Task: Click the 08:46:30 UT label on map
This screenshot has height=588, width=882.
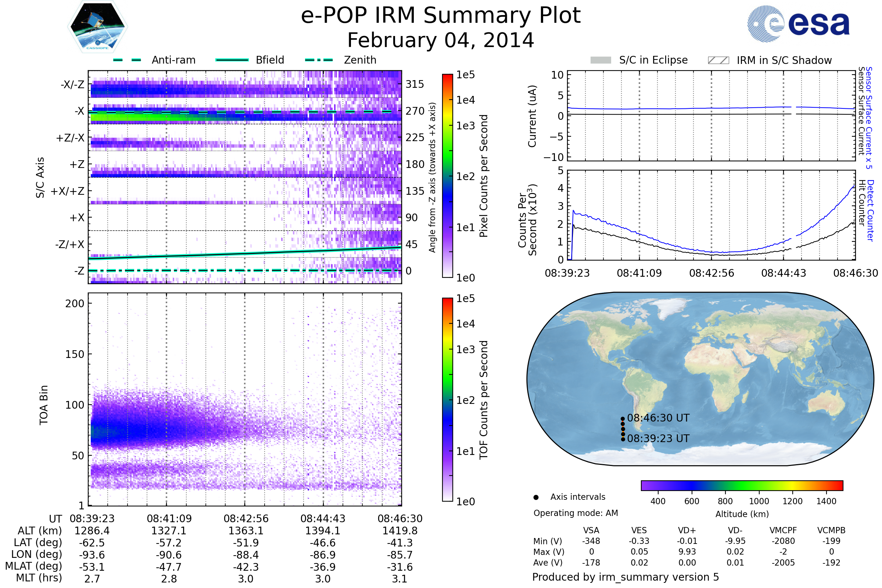Action: [658, 418]
